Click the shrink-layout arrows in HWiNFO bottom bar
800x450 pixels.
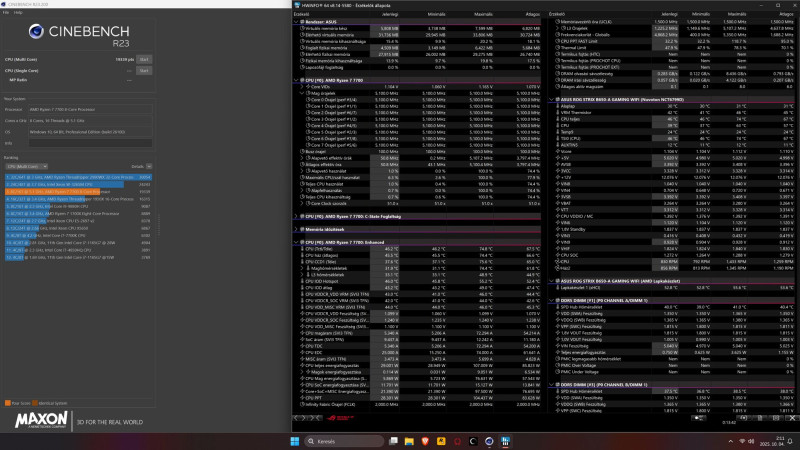pos(315,418)
